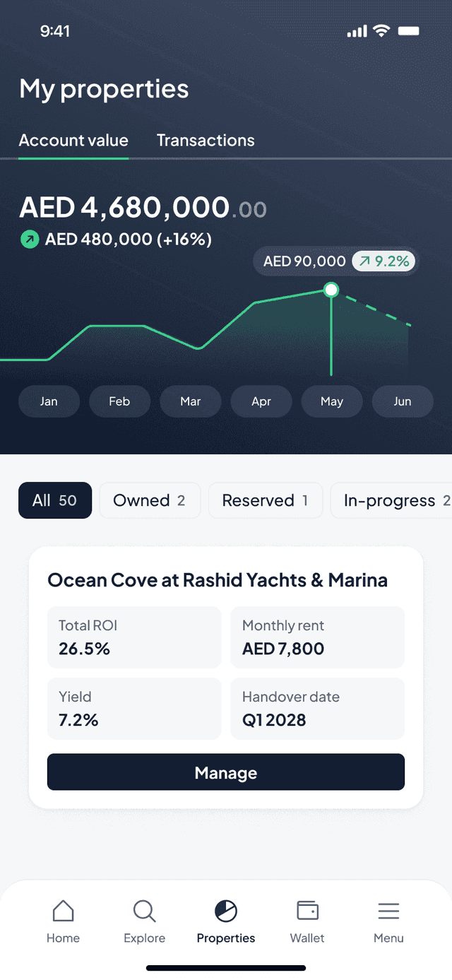Filter by Reserved properties
Screen dimensions: 452x980
265,500
